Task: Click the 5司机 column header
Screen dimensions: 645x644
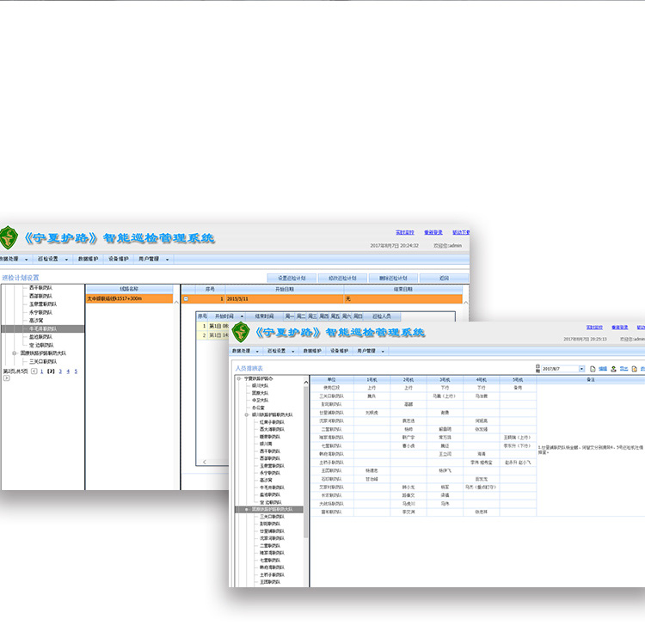Action: click(519, 380)
